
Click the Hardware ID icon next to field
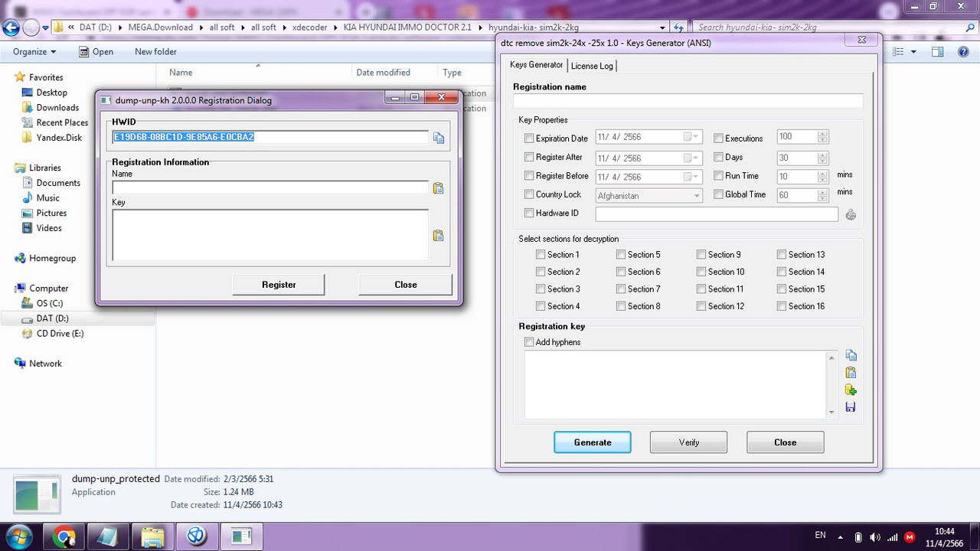pyautogui.click(x=851, y=215)
